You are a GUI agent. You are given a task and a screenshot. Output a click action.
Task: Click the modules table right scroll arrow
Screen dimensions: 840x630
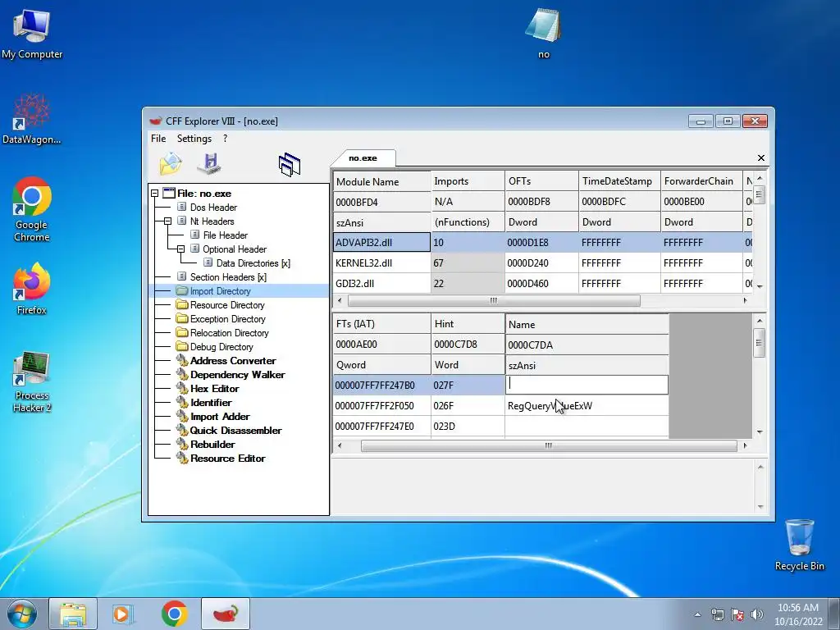(745, 300)
